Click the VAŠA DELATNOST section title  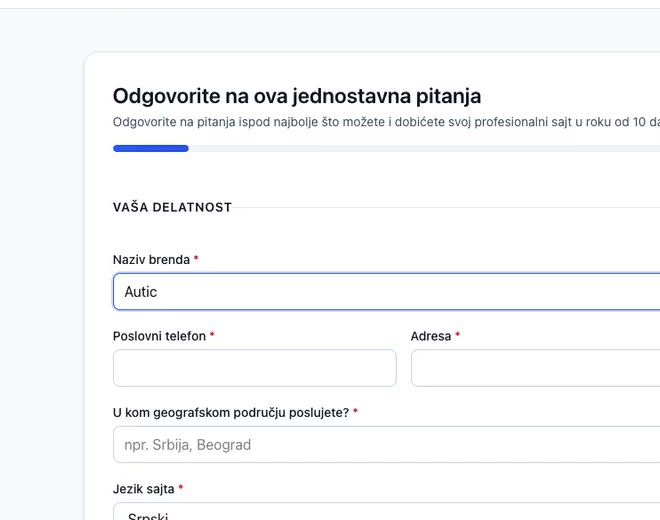(x=172, y=207)
